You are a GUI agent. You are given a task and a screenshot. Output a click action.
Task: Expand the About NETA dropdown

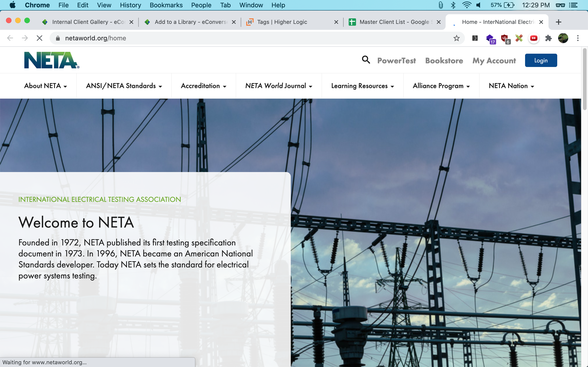pos(45,86)
